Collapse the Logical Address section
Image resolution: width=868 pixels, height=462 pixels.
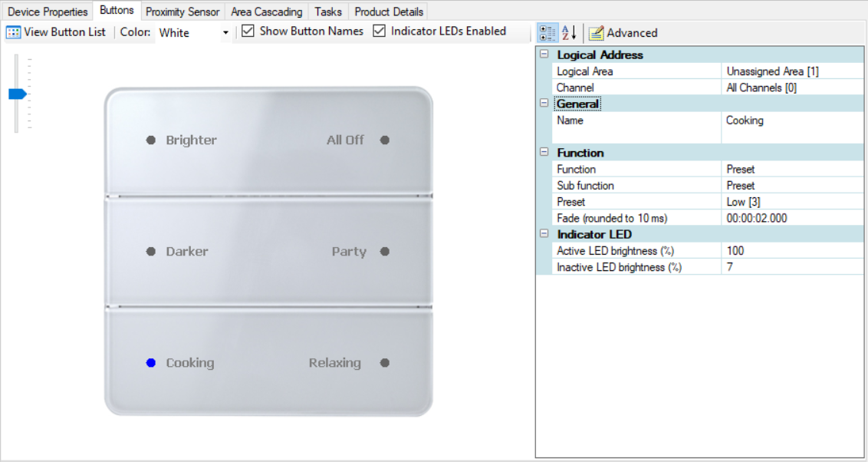pyautogui.click(x=544, y=54)
